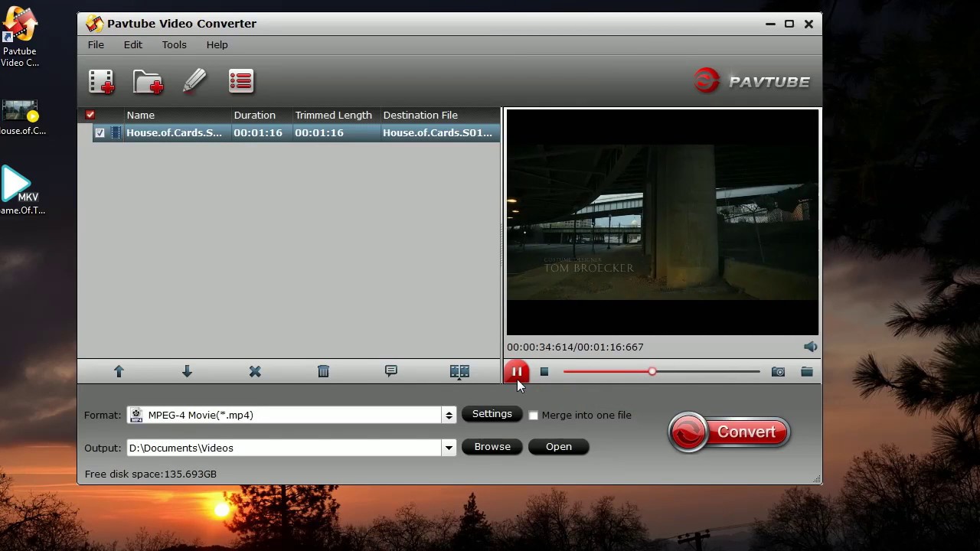The height and width of the screenshot is (551, 980).
Task: Click the Browse button
Action: (492, 447)
